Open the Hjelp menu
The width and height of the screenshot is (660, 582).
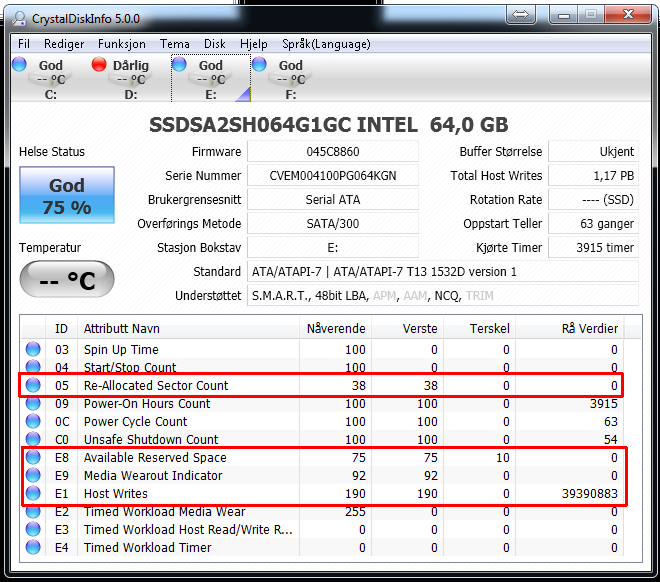click(254, 44)
